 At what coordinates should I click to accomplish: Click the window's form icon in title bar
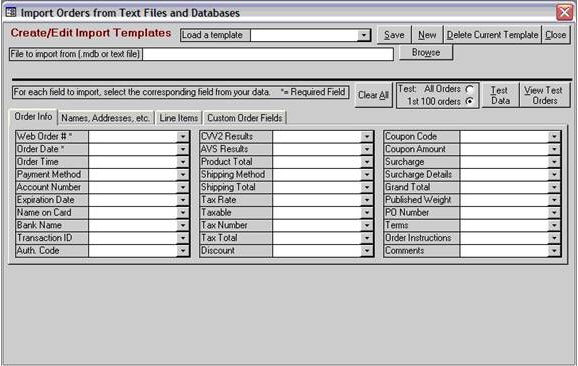coord(11,12)
